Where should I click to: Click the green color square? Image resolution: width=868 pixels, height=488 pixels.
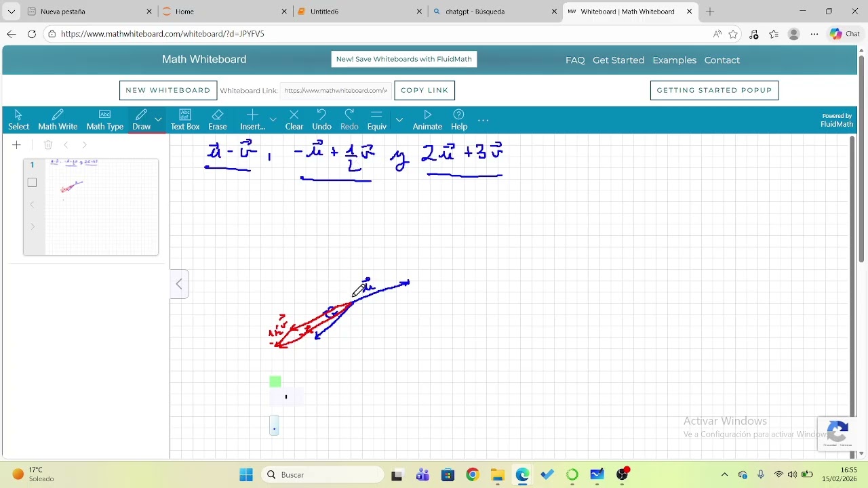[x=275, y=382]
